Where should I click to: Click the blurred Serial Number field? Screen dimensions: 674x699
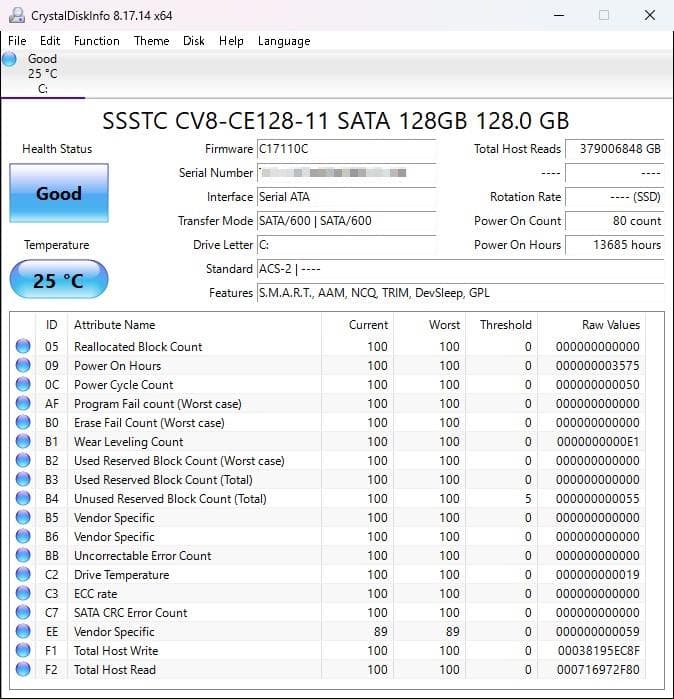[346, 173]
